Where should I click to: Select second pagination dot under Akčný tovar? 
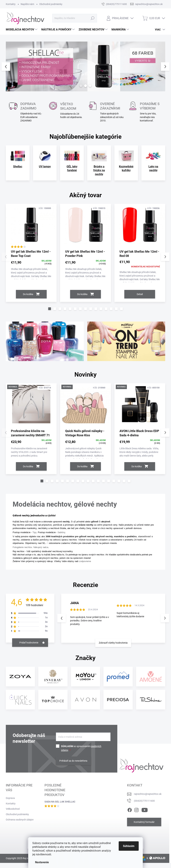point(55,309)
